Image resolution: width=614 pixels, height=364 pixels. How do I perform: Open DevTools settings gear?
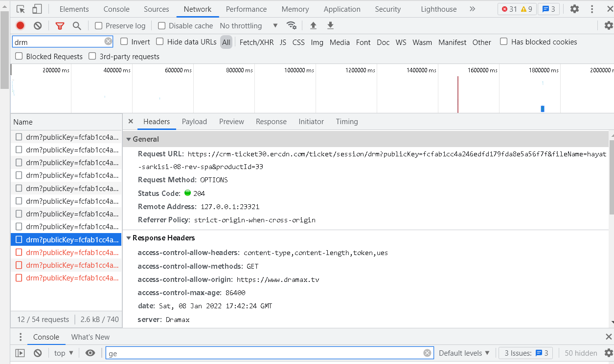point(574,9)
